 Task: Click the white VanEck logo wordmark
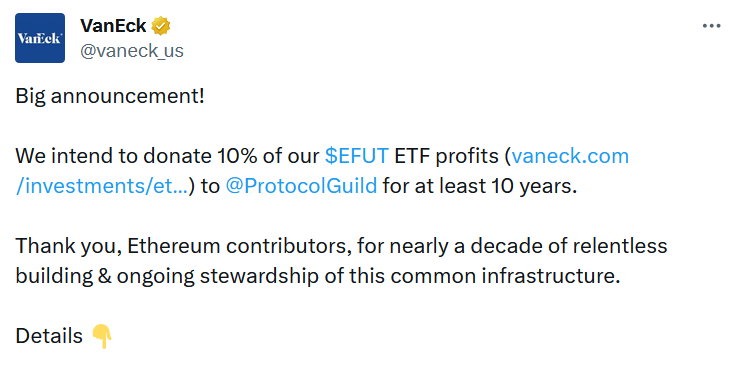point(40,38)
